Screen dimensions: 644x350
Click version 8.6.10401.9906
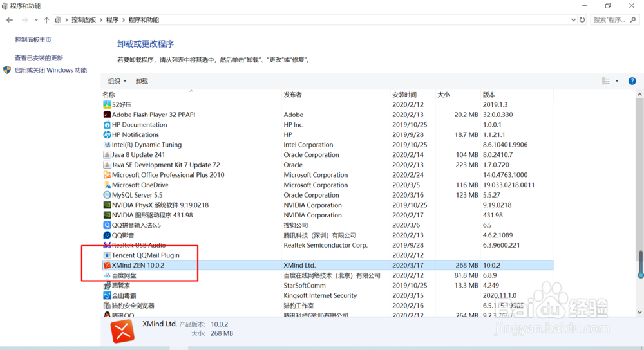[505, 145]
